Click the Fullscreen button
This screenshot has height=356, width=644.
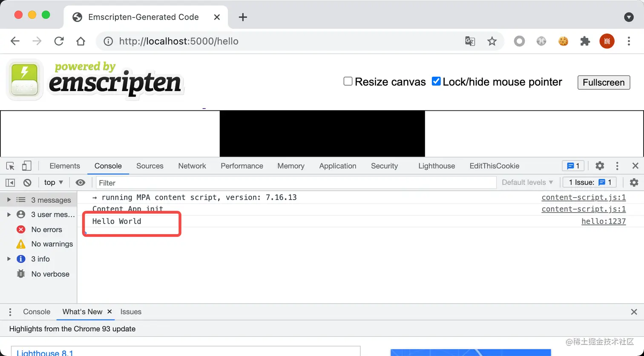tap(604, 82)
